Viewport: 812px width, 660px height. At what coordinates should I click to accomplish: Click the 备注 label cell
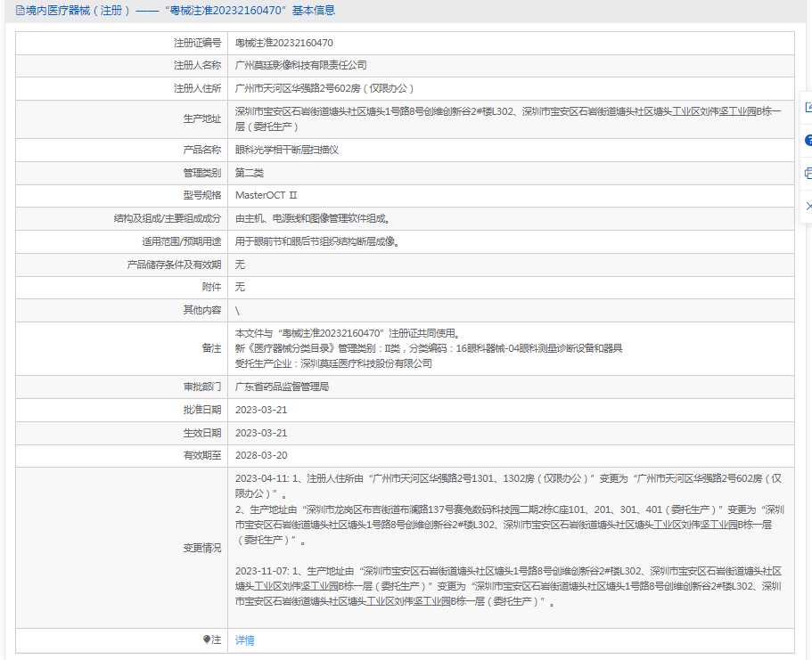(122, 348)
